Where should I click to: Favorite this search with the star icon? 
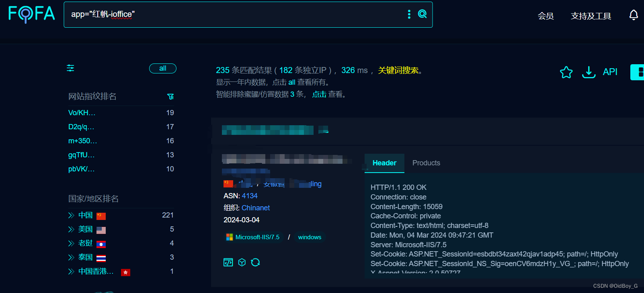[566, 72]
